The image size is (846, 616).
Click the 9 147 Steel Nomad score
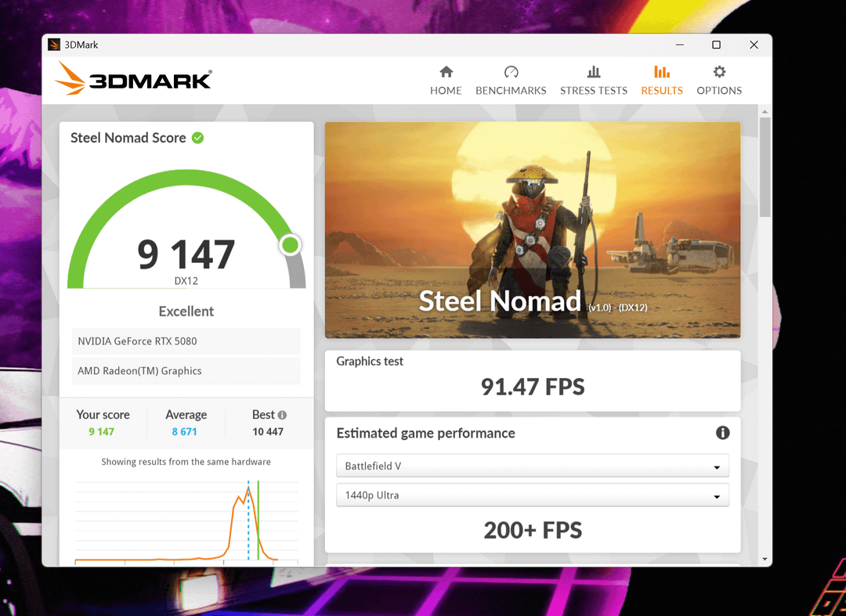tap(186, 254)
